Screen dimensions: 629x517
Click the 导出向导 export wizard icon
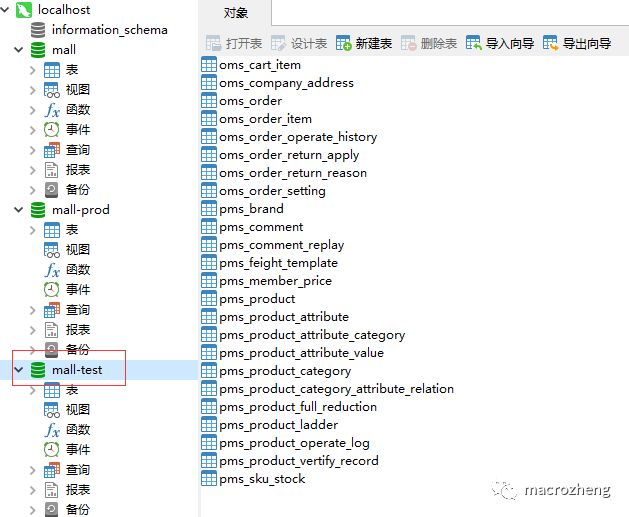(x=550, y=43)
